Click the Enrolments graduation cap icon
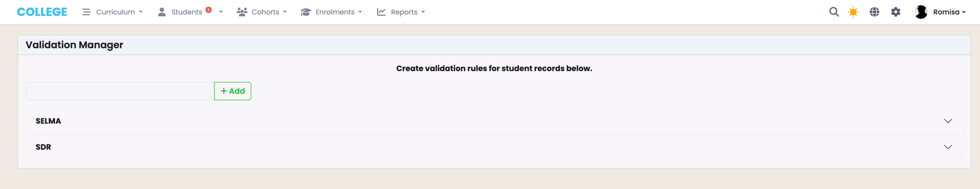 point(305,12)
